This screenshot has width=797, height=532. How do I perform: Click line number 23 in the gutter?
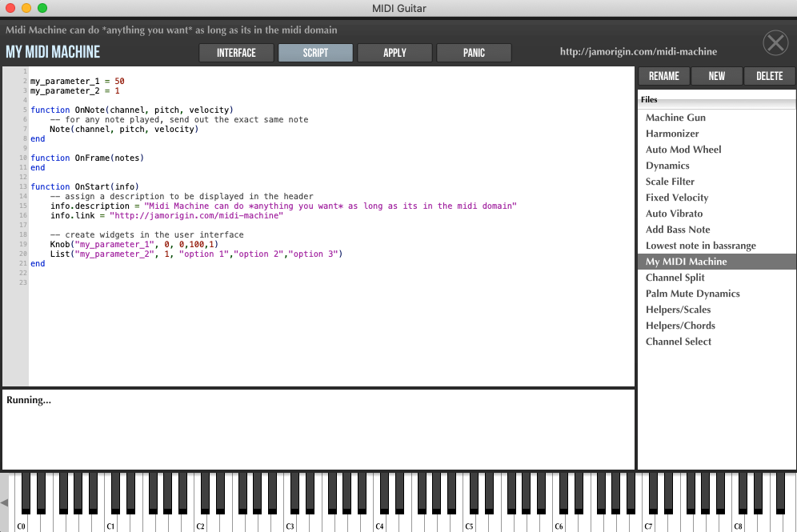point(23,282)
